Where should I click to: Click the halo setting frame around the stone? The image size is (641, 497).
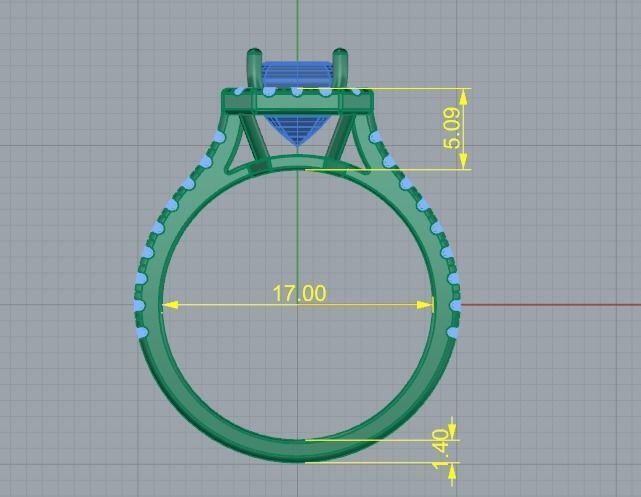297,101
